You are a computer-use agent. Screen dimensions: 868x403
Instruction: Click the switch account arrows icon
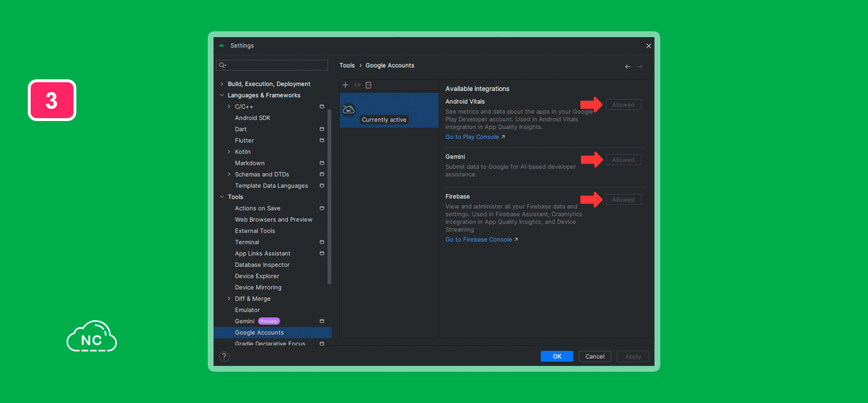pyautogui.click(x=357, y=85)
